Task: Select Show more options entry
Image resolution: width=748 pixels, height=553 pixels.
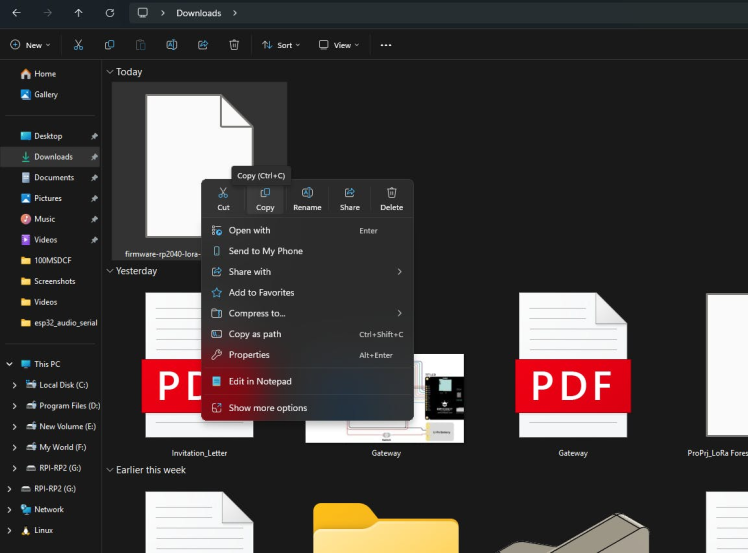Action: [x=267, y=408]
